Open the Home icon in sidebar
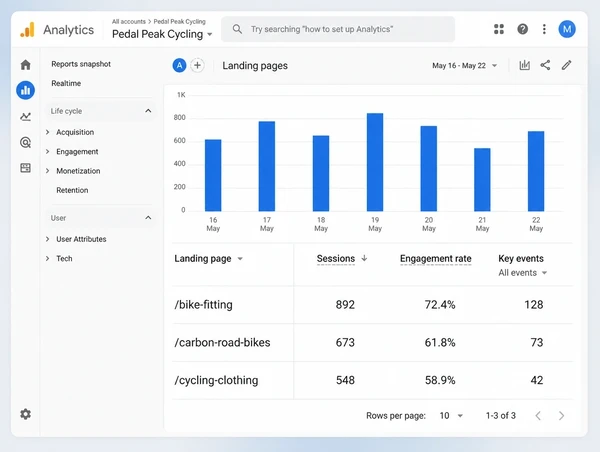600x452 pixels. [x=26, y=65]
